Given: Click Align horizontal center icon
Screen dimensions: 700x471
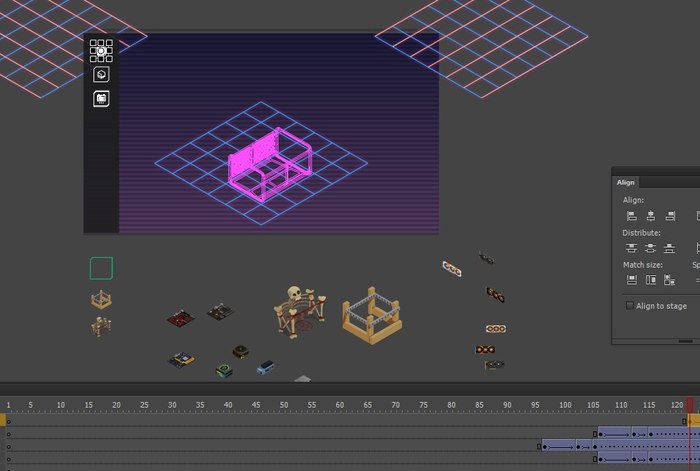Looking at the screenshot, I should [x=650, y=216].
